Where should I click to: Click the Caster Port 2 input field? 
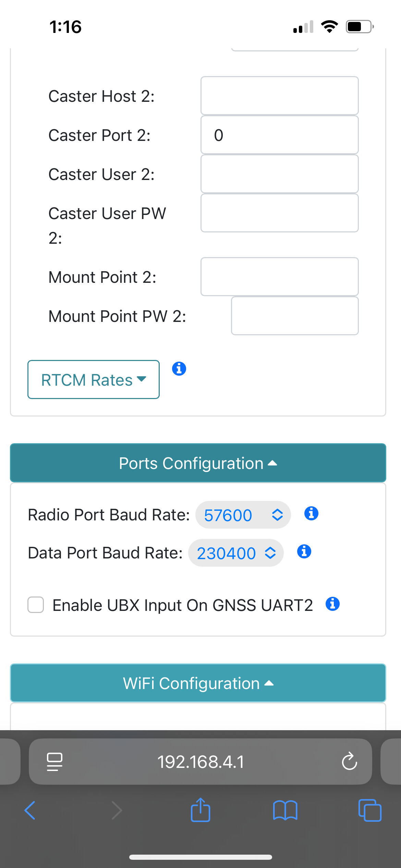pyautogui.click(x=279, y=135)
